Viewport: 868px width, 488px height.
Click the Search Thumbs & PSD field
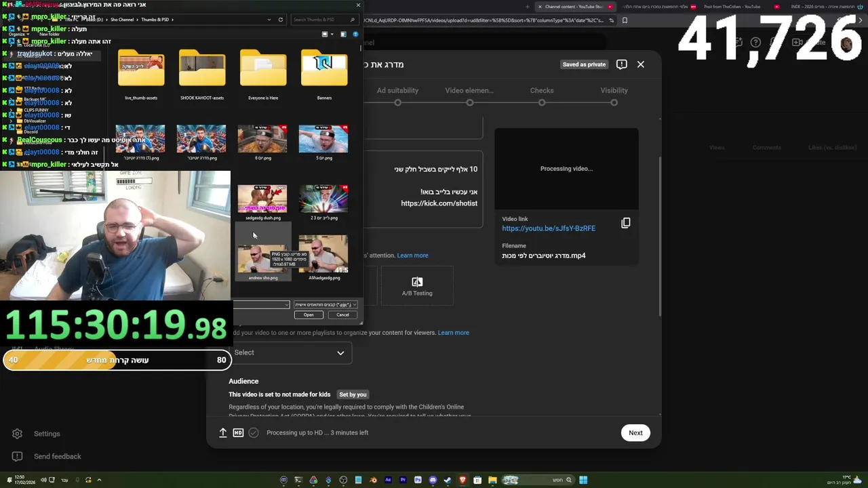tap(324, 20)
